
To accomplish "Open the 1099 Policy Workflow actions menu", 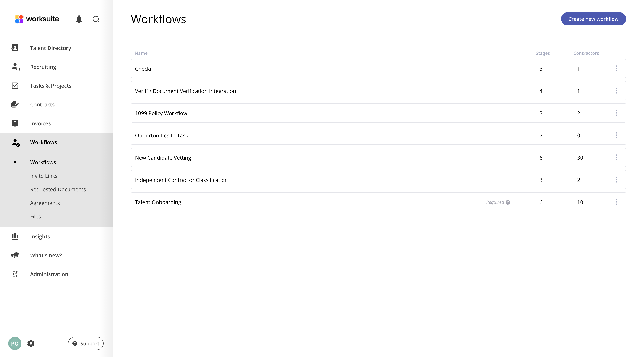I will coord(616,113).
